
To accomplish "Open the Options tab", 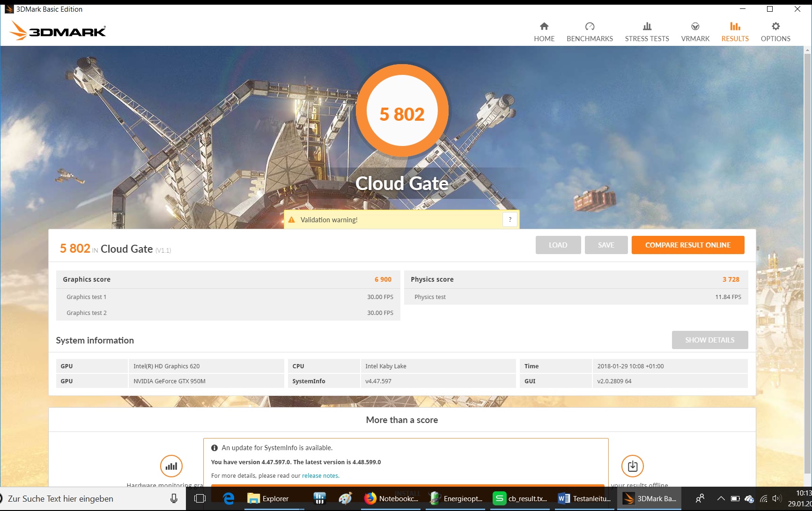I will [775, 32].
